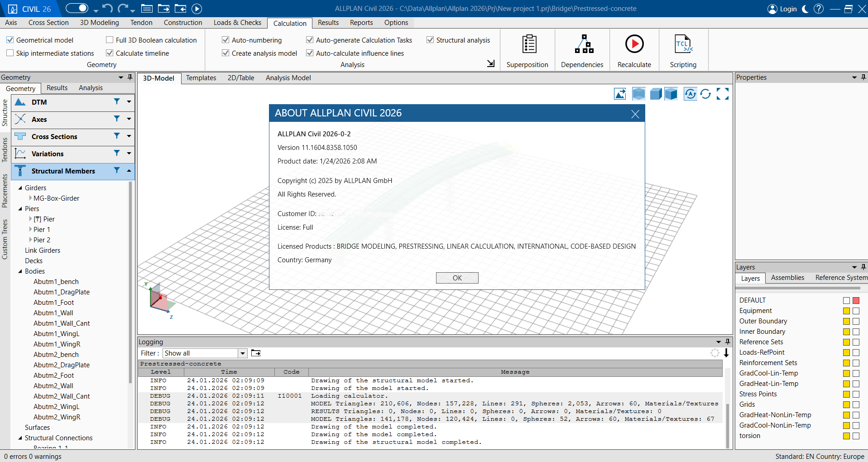Image resolution: width=868 pixels, height=462 pixels.
Task: Click the red swatch on DEFAULT layer
Action: click(856, 300)
